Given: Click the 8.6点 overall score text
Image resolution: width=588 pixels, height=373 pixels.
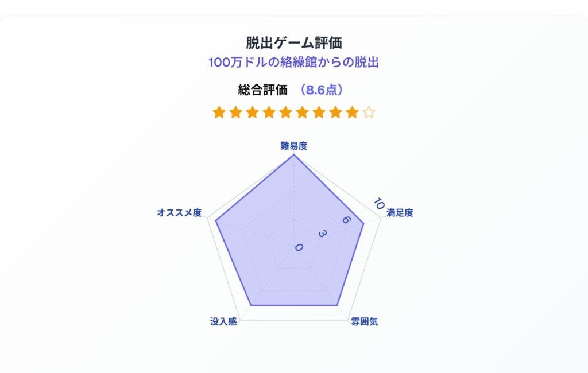Looking at the screenshot, I should (321, 90).
